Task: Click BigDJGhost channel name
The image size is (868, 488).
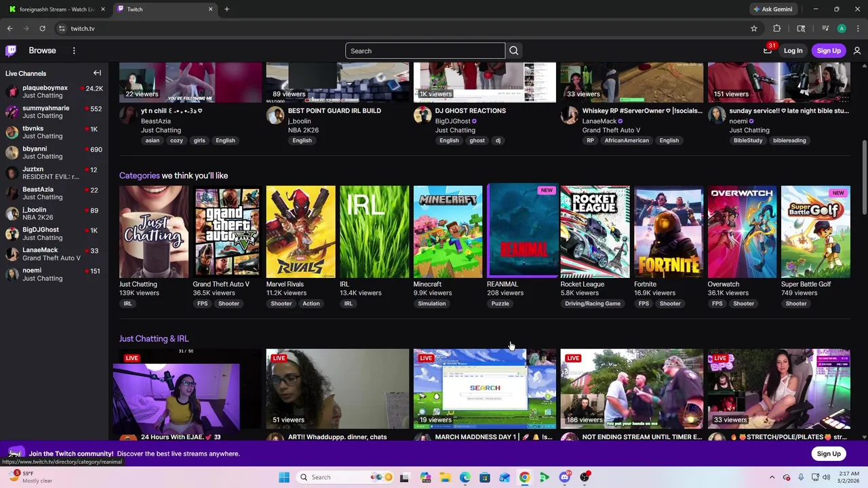Action: pos(452,121)
